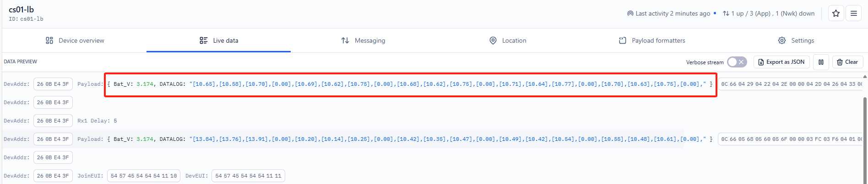Copy the DevEUI value 54 57 45 54 54 54 11 11

pyautogui.click(x=248, y=176)
